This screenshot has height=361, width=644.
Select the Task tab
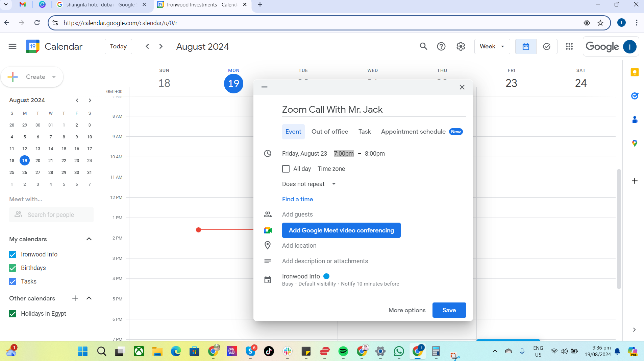click(x=365, y=132)
